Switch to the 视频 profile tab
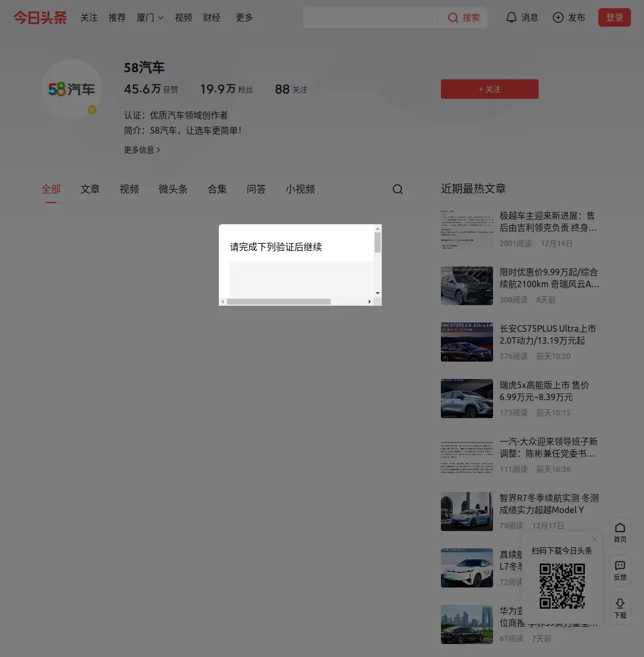The width and height of the screenshot is (644, 657). pos(129,189)
